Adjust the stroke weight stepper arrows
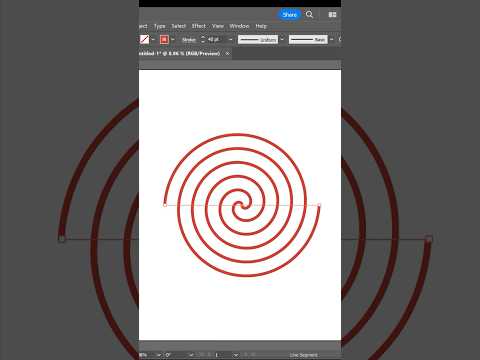480x360 pixels. pyautogui.click(x=203, y=40)
